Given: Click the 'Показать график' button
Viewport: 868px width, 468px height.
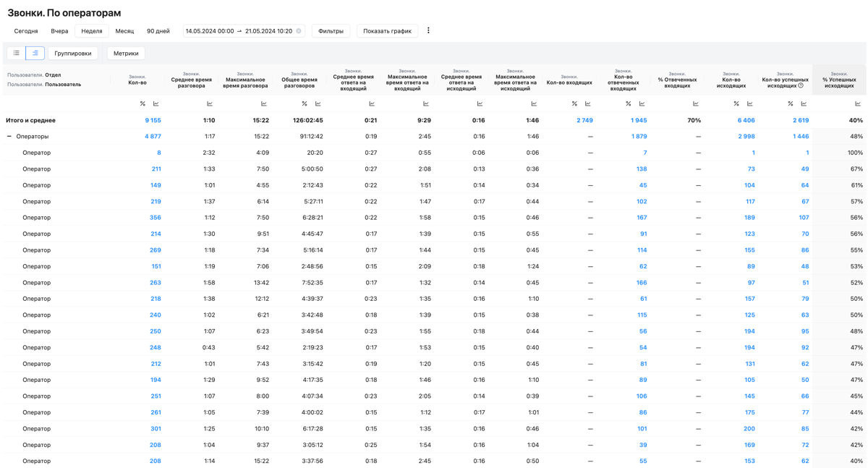Looking at the screenshot, I should pyautogui.click(x=387, y=31).
